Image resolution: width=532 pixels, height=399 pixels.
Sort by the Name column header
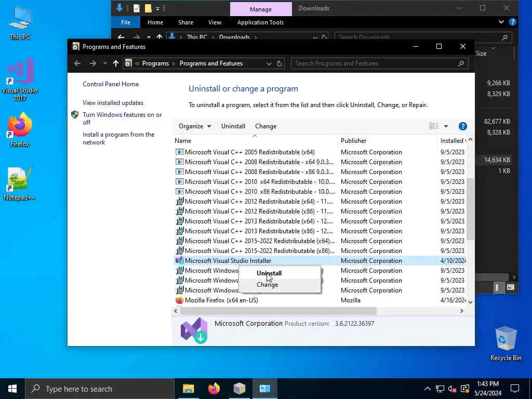tap(255, 140)
